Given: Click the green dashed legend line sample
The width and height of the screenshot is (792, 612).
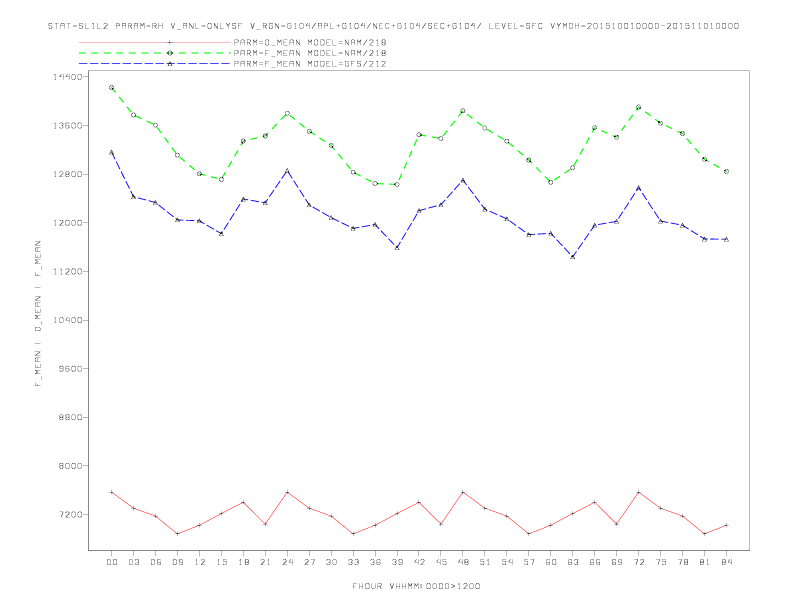Looking at the screenshot, I should [155, 53].
